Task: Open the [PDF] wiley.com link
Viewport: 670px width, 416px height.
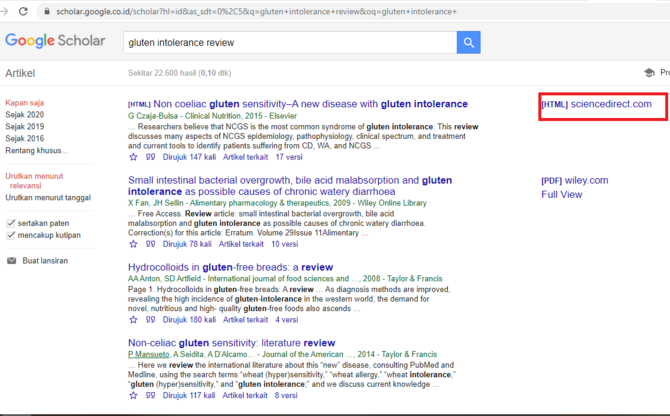Action: coord(575,180)
